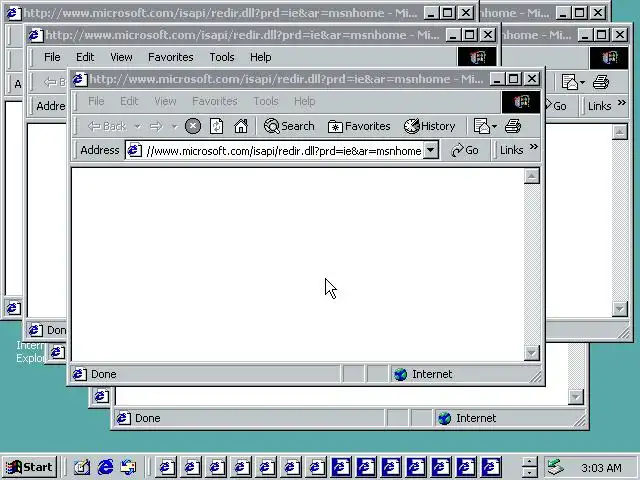Viewport: 640px width, 480px height.
Task: Click the Go button in front window
Action: point(465,150)
